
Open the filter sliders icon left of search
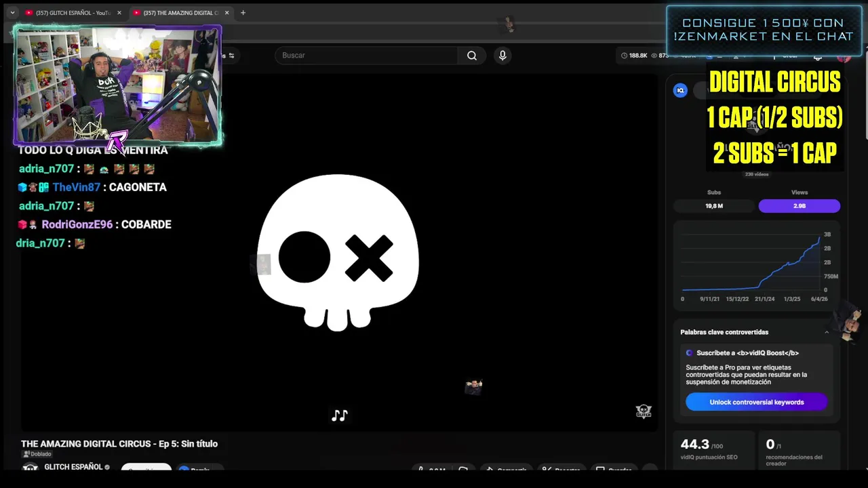click(x=231, y=56)
